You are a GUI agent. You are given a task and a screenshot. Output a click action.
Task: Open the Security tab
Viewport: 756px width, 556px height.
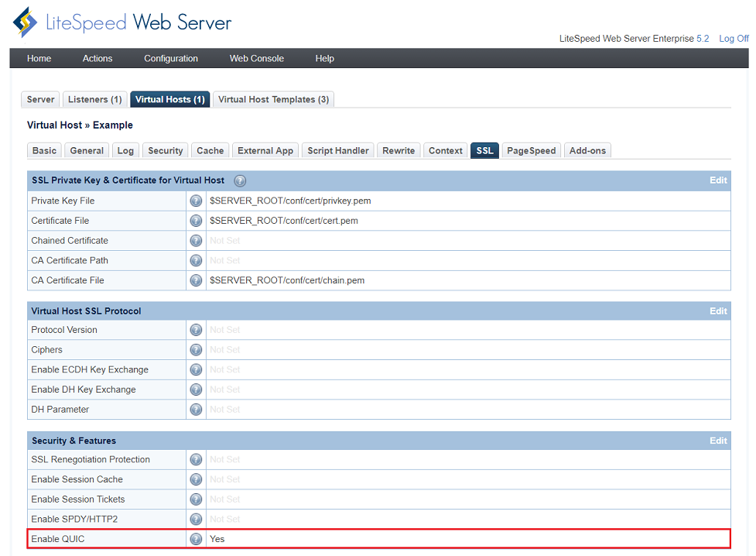(166, 150)
